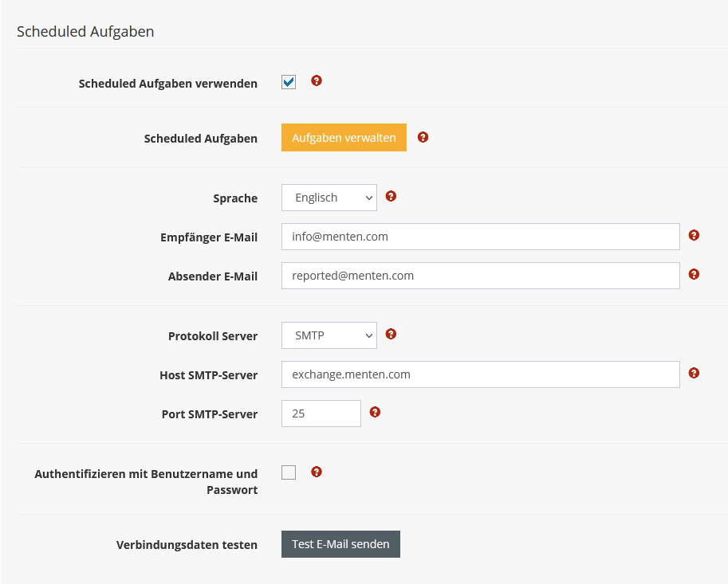The image size is (728, 584).
Task: Show help for Port SMTP-Server field
Action: (x=375, y=412)
